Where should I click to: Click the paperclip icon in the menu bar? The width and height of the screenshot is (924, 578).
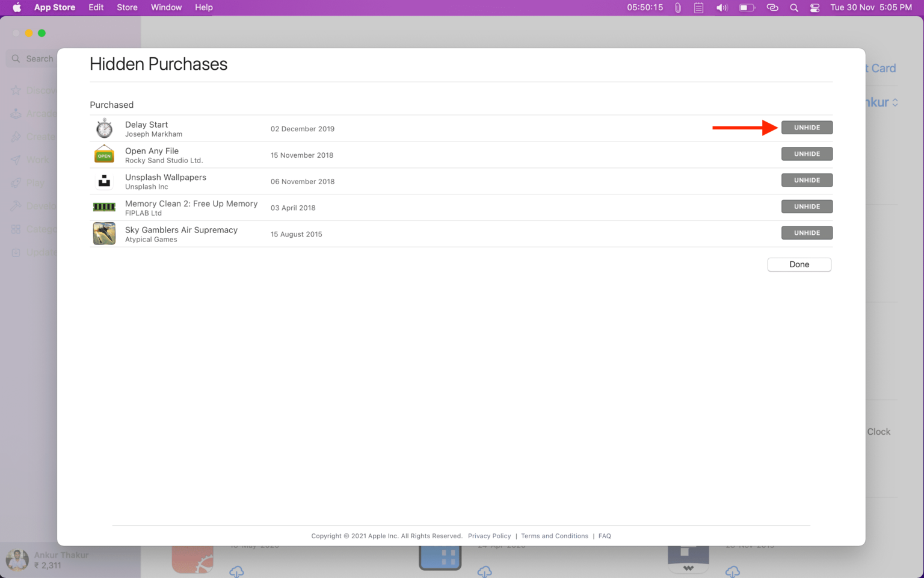[x=678, y=8]
